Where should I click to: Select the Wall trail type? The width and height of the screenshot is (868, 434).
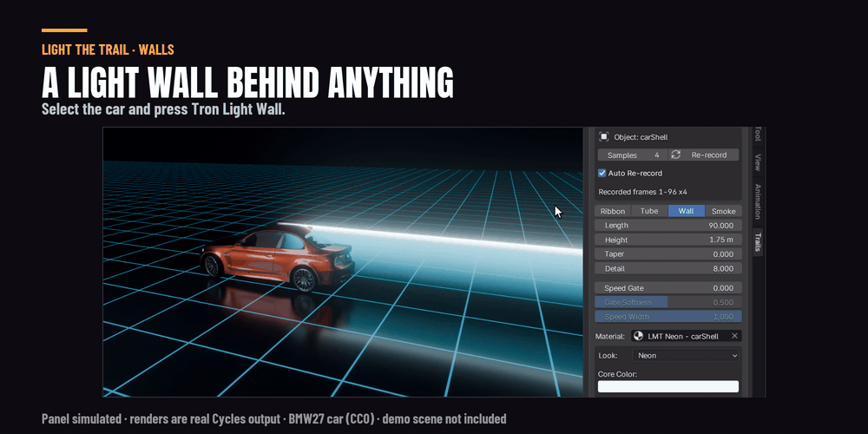687,211
